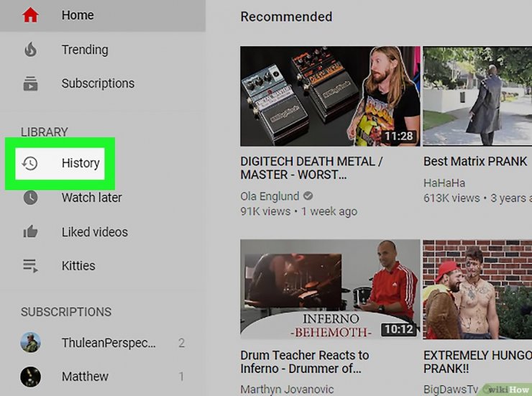Open the DIGITECH DEATH METAL video title
Viewport: 532px width, 396px height.
311,168
